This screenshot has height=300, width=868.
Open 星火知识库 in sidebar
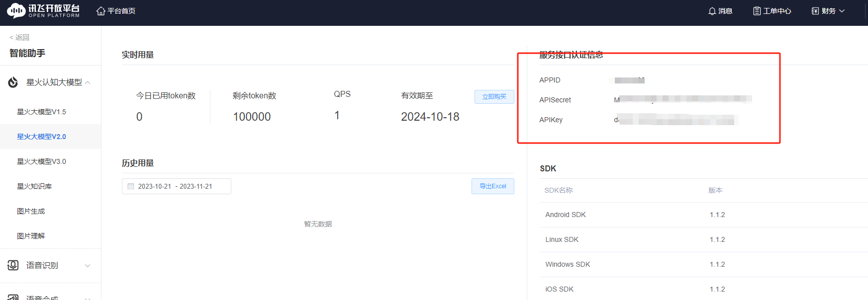tap(34, 186)
